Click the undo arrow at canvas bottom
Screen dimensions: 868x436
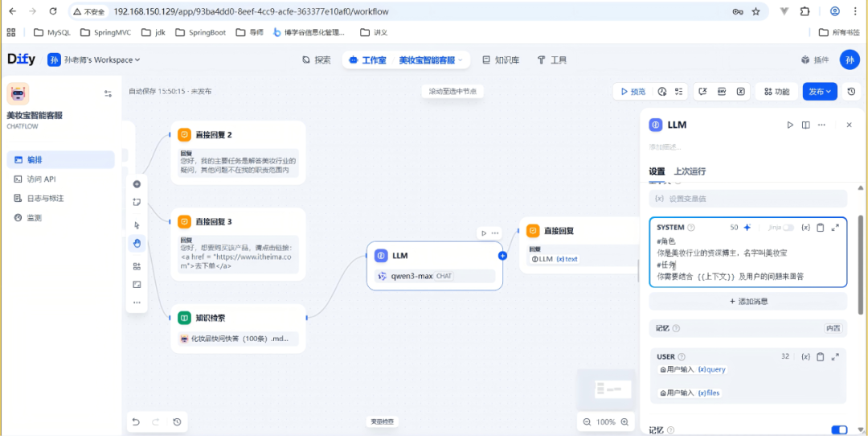point(136,422)
